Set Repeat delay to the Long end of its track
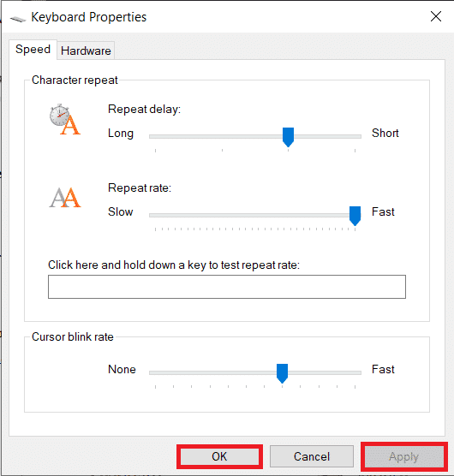This screenshot has width=454, height=476. point(155,137)
